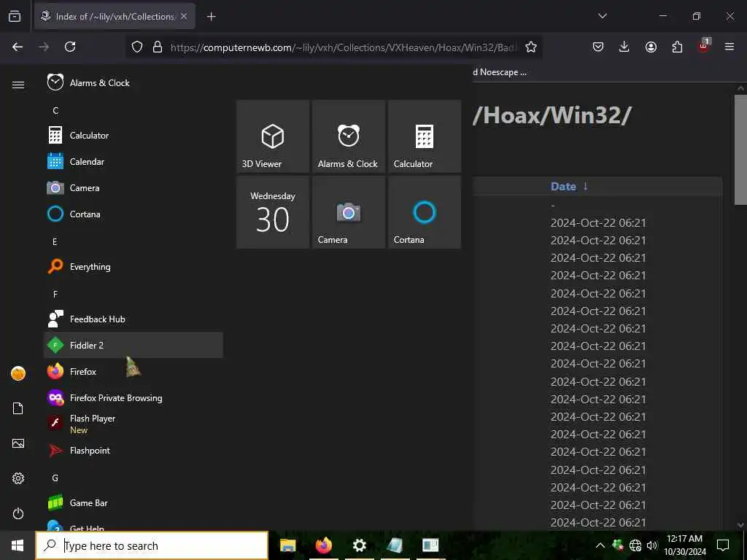List all tabs with the dropdown arrow

pyautogui.click(x=603, y=16)
